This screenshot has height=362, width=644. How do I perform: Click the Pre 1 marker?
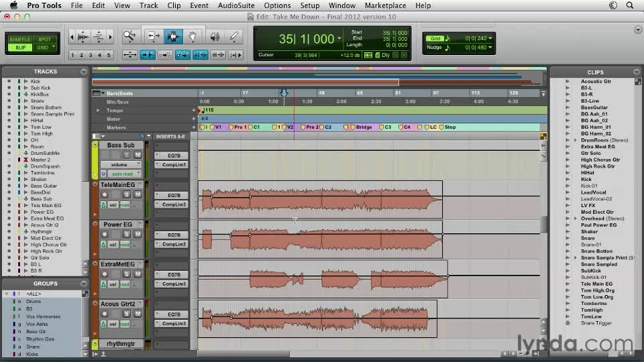pos(237,127)
